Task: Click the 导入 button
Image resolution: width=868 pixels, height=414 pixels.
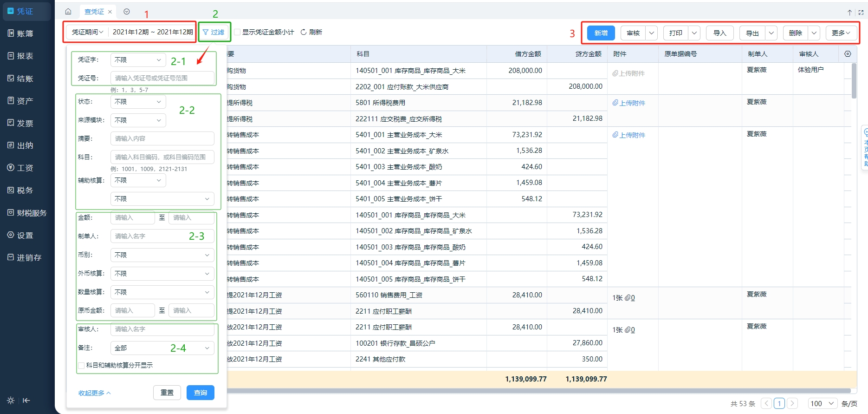Action: tap(720, 33)
